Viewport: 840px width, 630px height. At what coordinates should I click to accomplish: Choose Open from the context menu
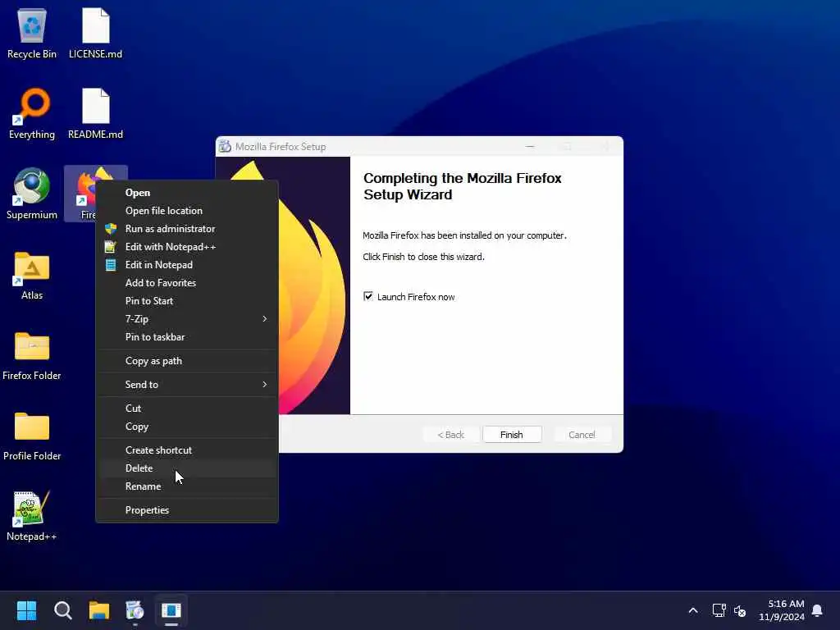(186, 192)
